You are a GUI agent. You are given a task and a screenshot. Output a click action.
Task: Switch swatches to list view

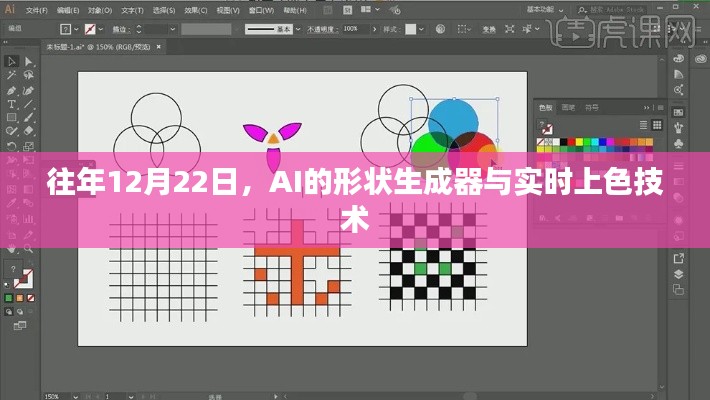click(x=643, y=125)
